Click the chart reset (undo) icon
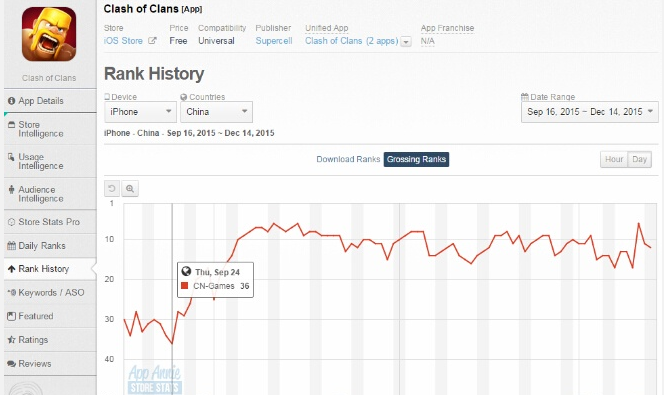The image size is (664, 395). point(112,189)
